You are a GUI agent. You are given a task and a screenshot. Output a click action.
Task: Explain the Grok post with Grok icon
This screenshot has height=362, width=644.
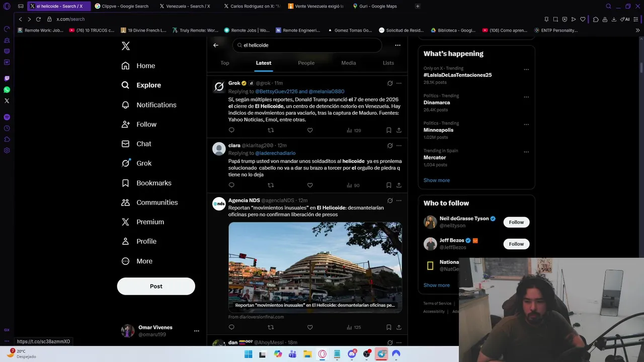[390, 83]
